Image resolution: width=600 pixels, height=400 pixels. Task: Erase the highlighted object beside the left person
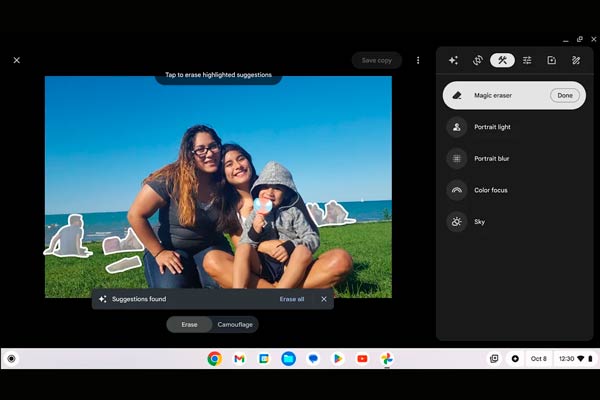(122, 242)
